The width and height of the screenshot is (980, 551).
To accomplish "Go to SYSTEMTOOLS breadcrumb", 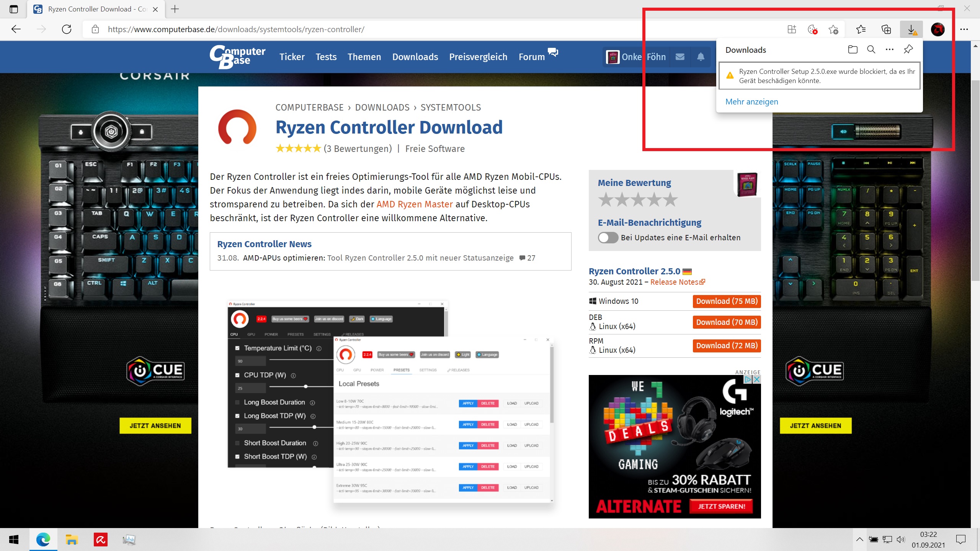I will click(451, 108).
